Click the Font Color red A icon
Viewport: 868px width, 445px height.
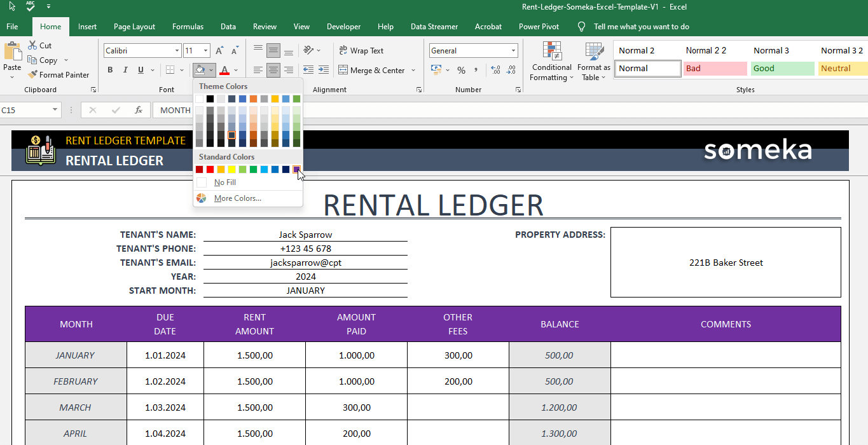224,70
